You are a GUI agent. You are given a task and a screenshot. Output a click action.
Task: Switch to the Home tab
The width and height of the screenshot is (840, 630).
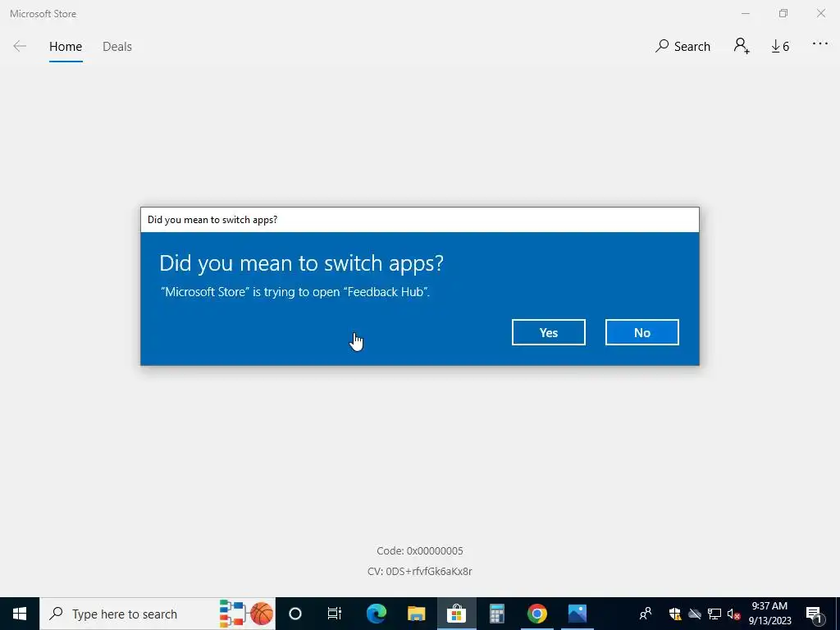click(x=66, y=47)
